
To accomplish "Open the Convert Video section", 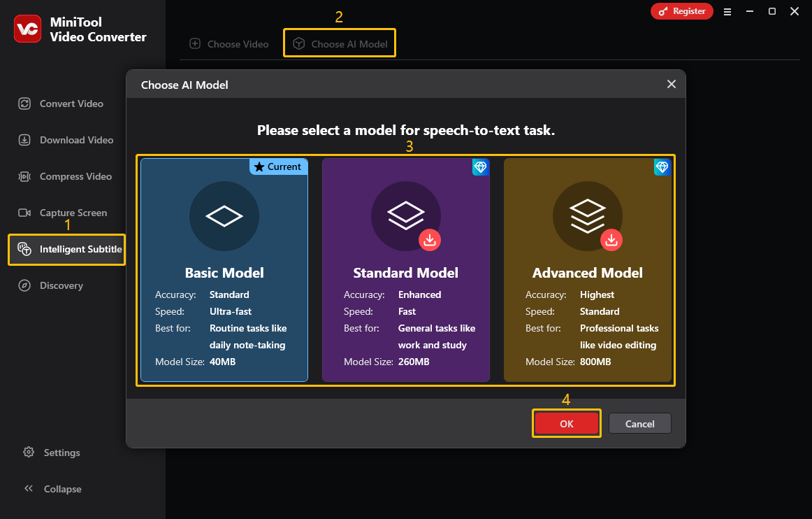I will tap(71, 104).
